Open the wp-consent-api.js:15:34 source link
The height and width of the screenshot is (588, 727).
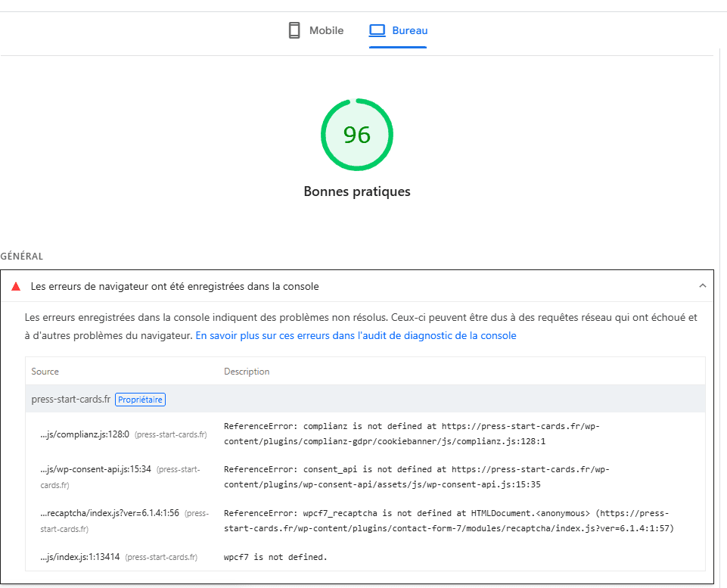[95, 470]
